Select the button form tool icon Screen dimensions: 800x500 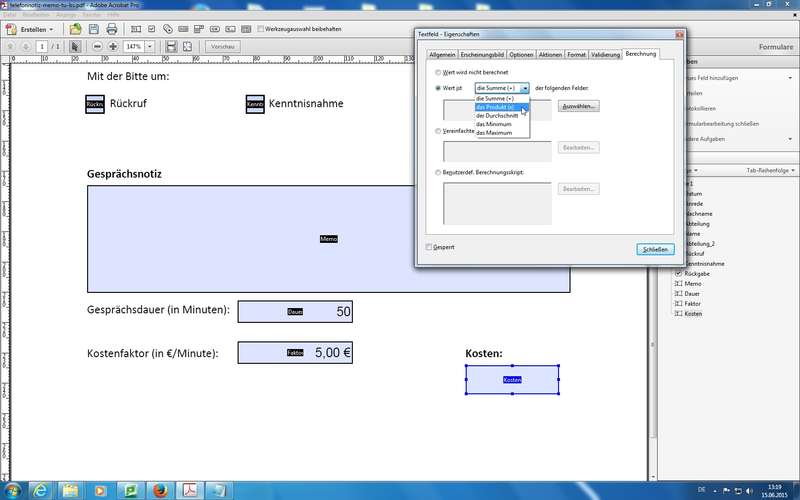(215, 29)
